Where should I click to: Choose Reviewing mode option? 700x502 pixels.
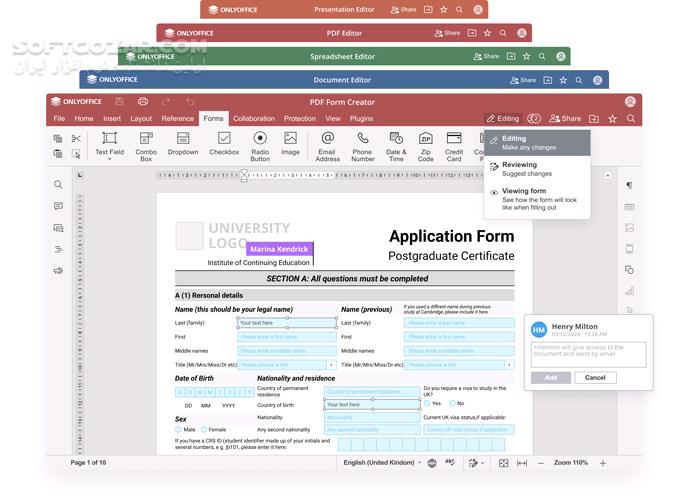(538, 169)
